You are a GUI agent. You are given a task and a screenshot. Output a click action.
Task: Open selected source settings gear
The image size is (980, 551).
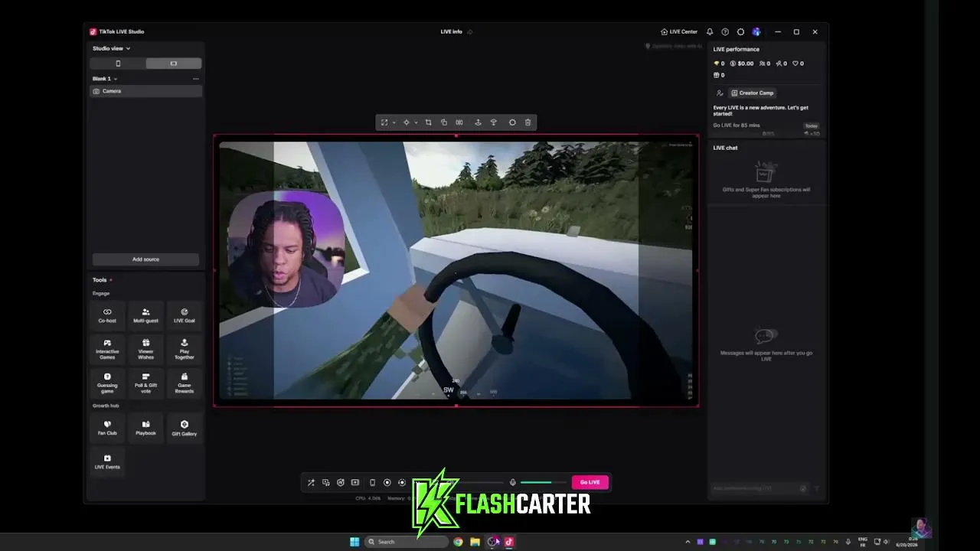point(512,122)
